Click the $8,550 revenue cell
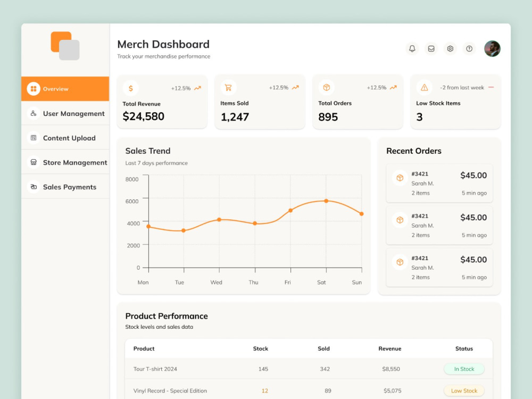Image resolution: width=532 pixels, height=399 pixels. (391, 369)
